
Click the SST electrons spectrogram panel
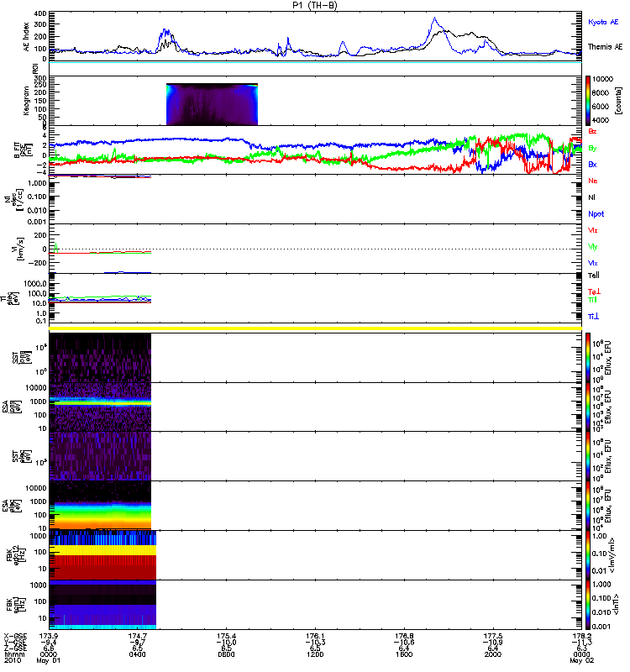pos(100,456)
